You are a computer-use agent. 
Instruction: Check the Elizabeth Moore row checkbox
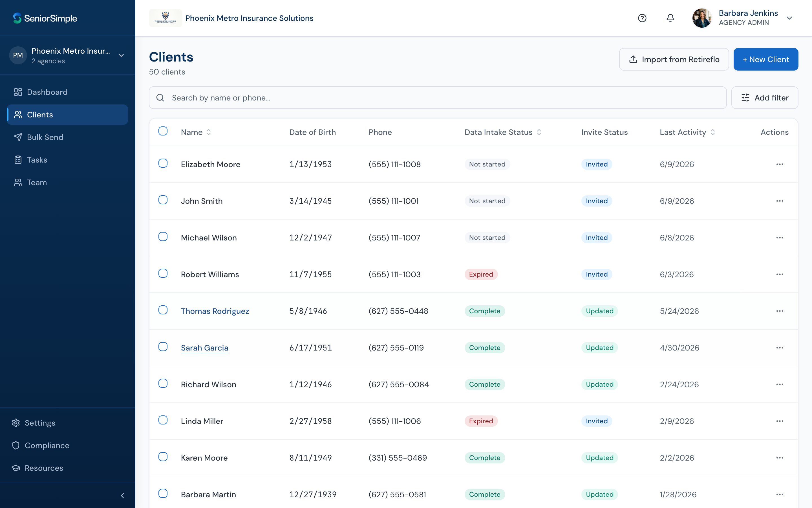click(x=163, y=163)
